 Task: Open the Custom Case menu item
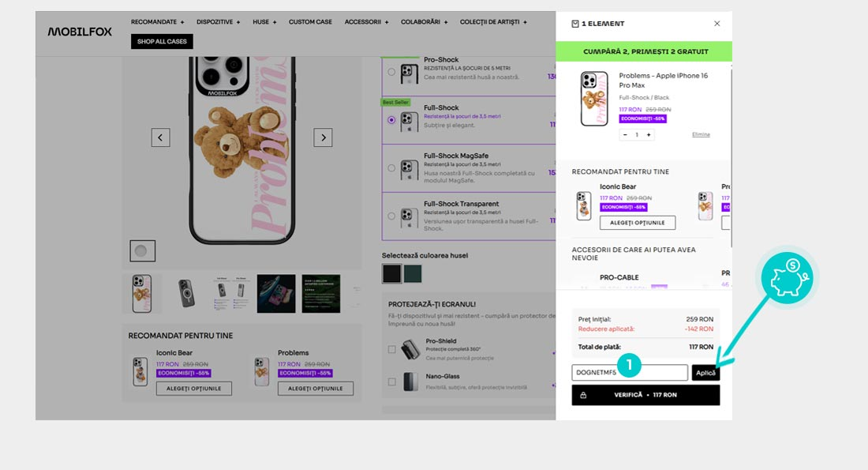[310, 22]
